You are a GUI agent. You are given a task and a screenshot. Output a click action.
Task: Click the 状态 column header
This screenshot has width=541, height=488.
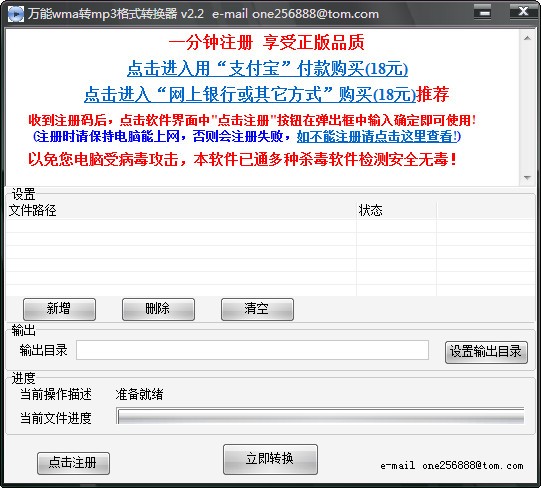(396, 210)
